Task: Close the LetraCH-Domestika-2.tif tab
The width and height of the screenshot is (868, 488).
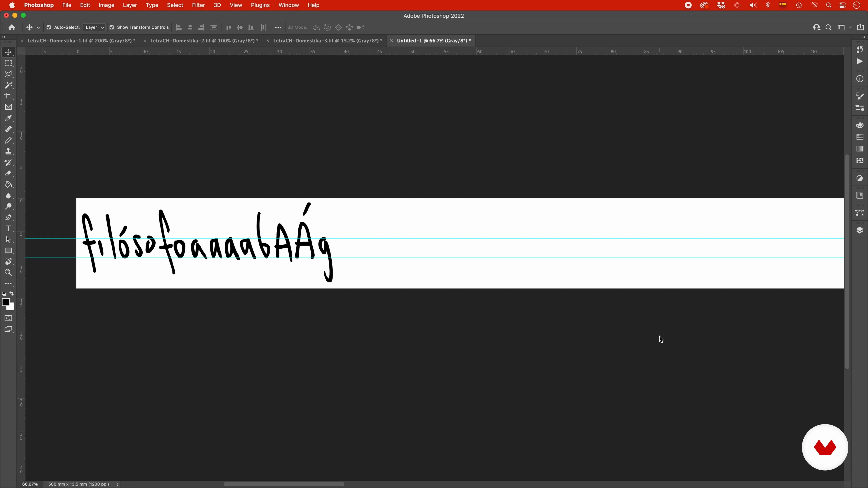Action: point(145,41)
